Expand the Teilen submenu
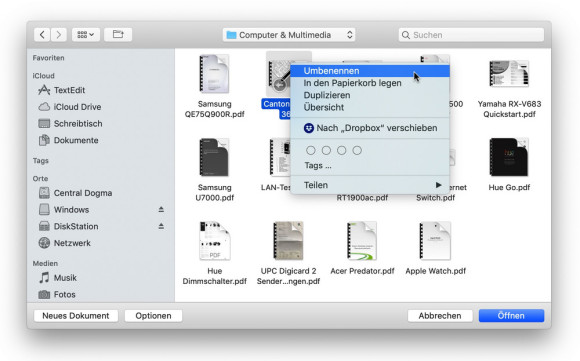The height and width of the screenshot is (361, 580). [x=370, y=185]
